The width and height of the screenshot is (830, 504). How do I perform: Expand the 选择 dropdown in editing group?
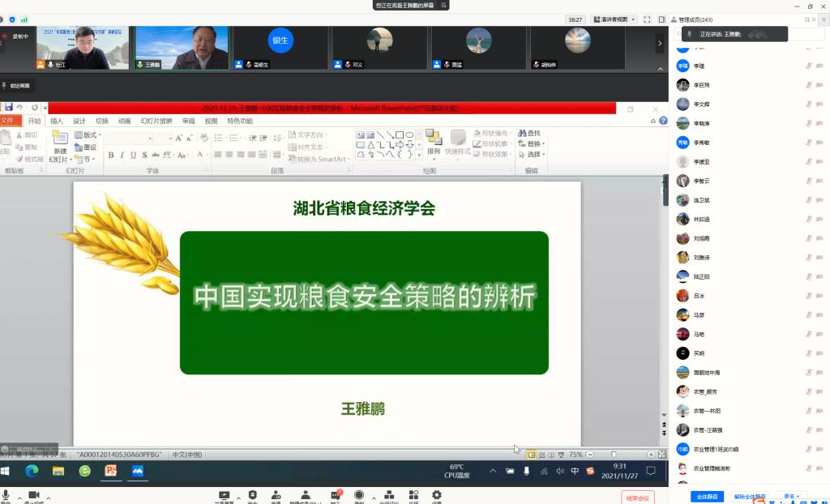tap(533, 155)
